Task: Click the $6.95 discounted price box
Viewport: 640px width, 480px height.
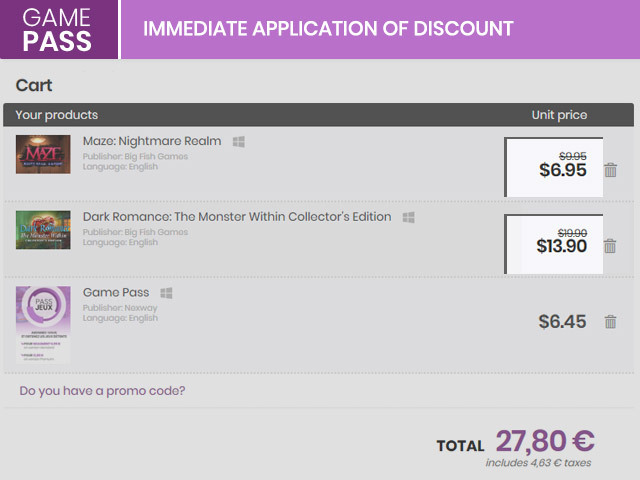Action: tap(555, 167)
